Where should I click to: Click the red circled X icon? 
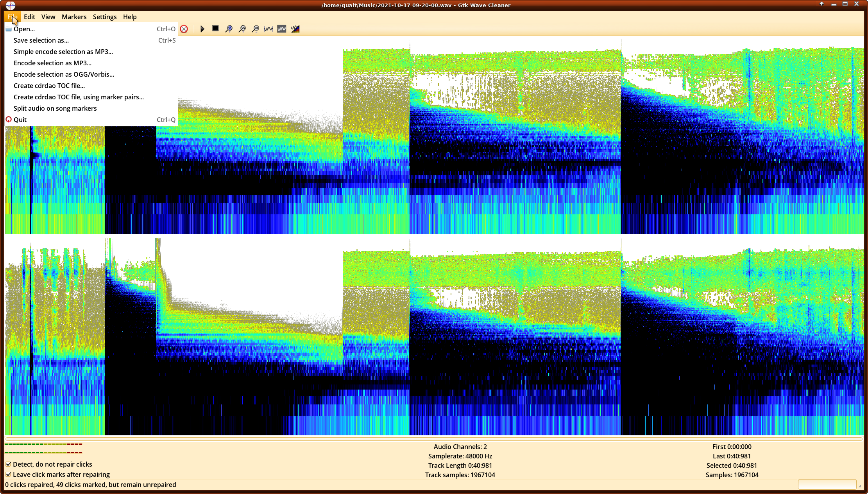[184, 29]
